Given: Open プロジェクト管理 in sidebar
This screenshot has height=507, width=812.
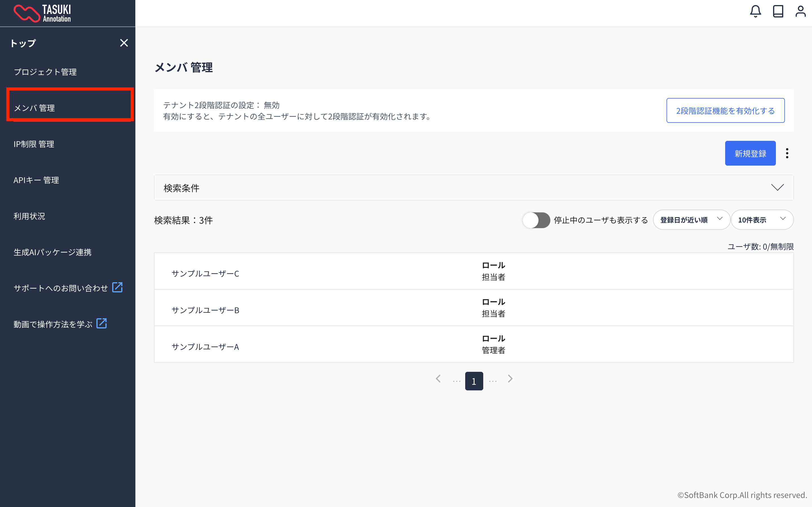Looking at the screenshot, I should (x=45, y=72).
